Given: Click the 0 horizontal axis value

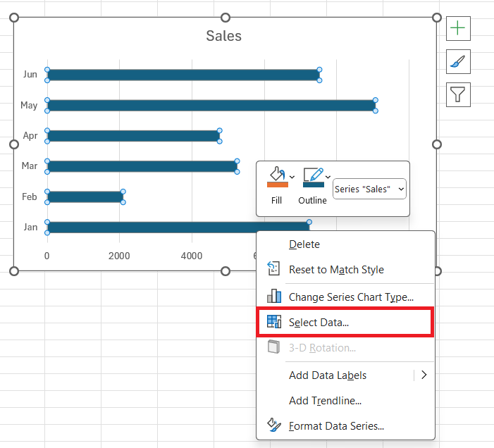Looking at the screenshot, I should click(x=47, y=256).
